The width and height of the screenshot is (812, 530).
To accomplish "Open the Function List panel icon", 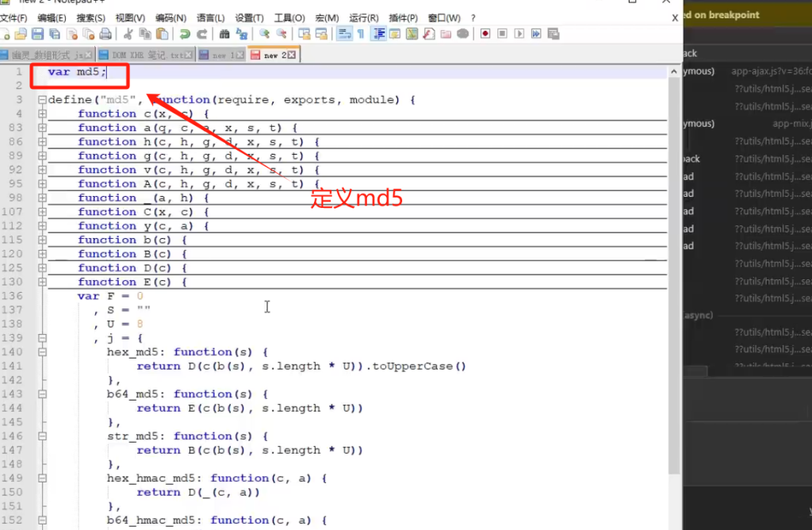I will pyautogui.click(x=429, y=34).
